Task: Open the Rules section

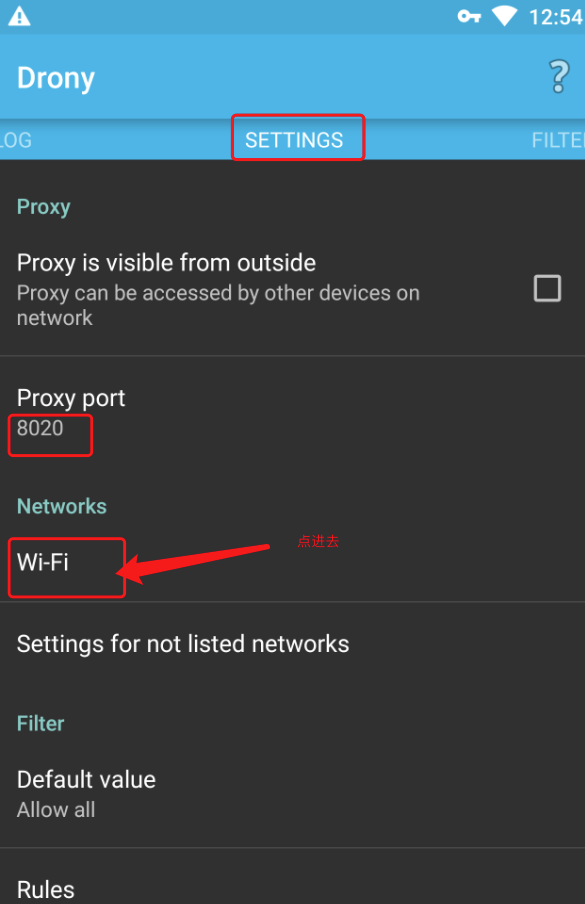Action: (44, 888)
